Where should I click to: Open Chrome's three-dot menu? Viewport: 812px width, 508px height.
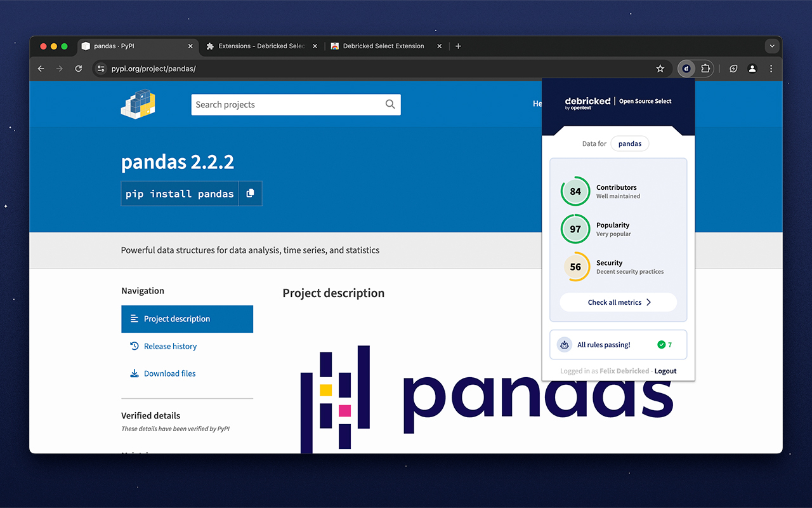[771, 69]
